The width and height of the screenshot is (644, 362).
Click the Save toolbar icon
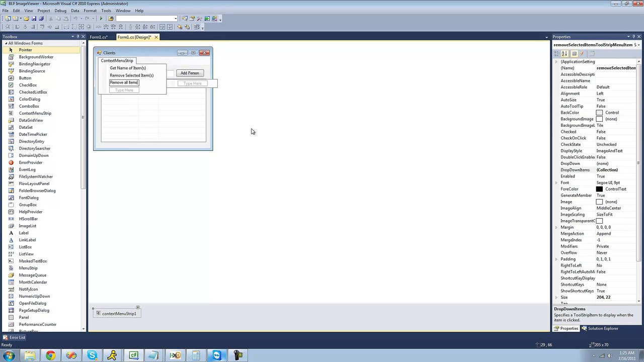tap(34, 19)
